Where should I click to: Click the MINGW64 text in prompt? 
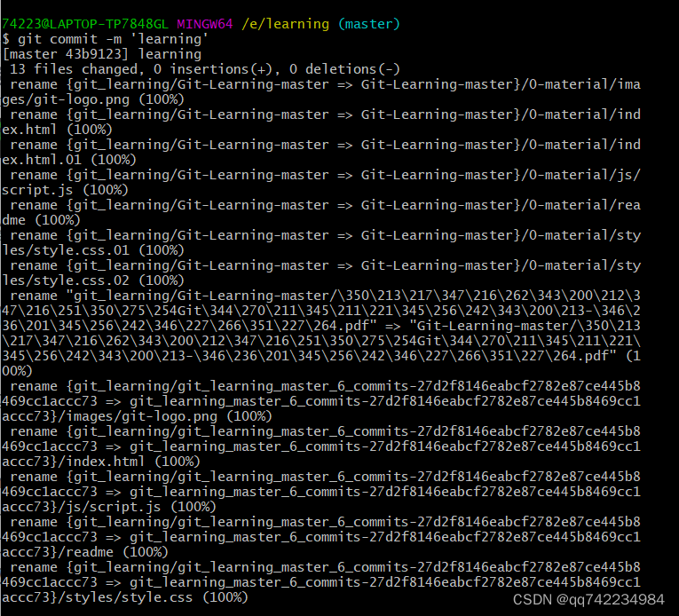coord(204,24)
